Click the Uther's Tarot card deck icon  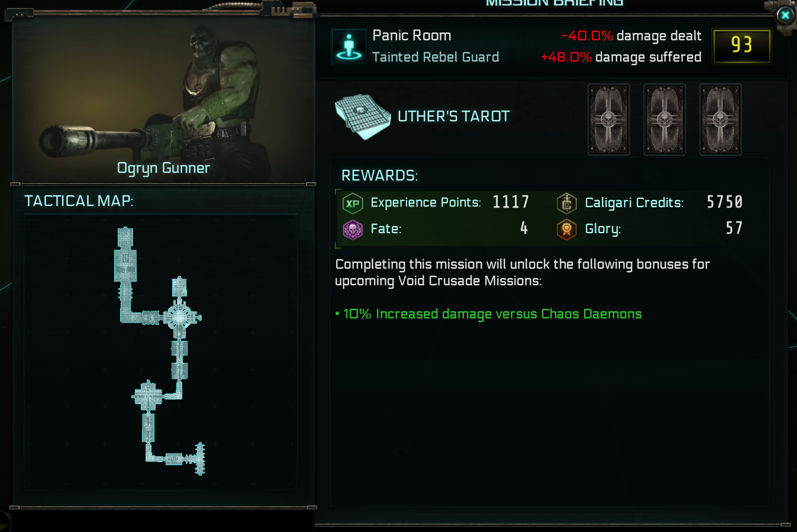(x=363, y=117)
